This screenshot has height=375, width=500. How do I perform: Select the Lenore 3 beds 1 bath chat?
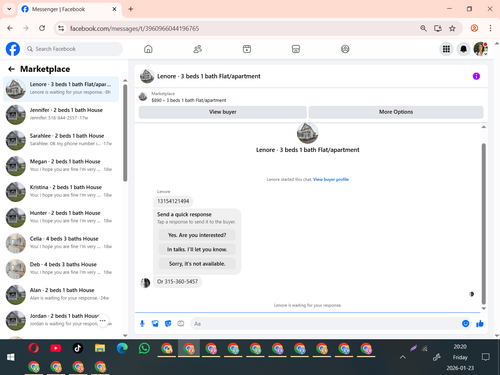pyautogui.click(x=61, y=89)
